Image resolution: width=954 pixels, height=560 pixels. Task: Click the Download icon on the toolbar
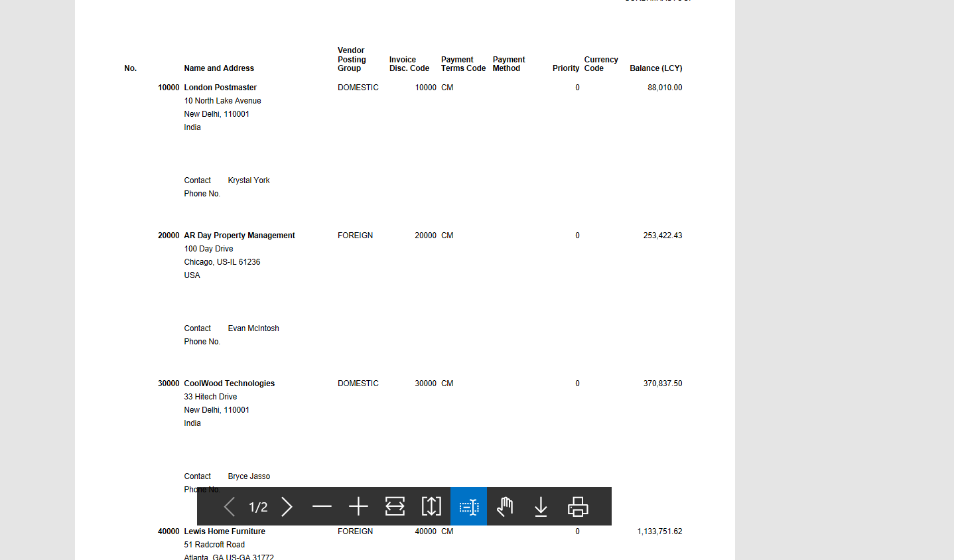point(541,506)
